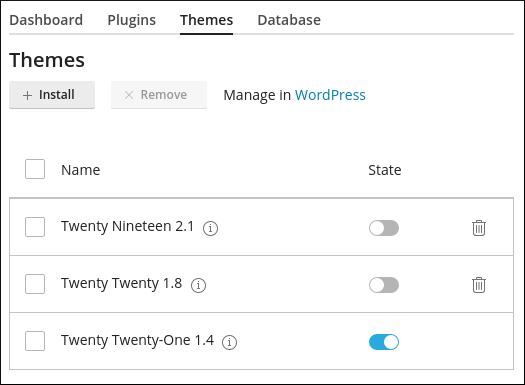Select the Themes tab
Viewport: 525px width, 385px height.
pos(206,20)
